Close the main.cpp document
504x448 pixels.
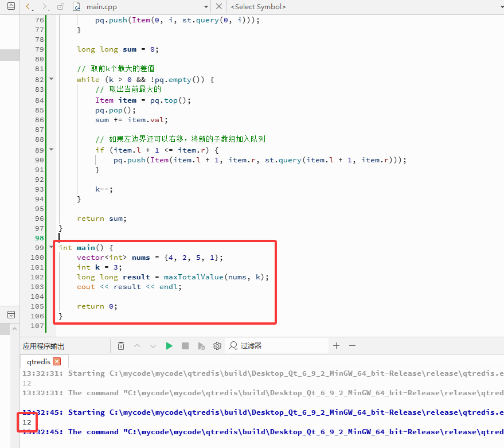219,6
